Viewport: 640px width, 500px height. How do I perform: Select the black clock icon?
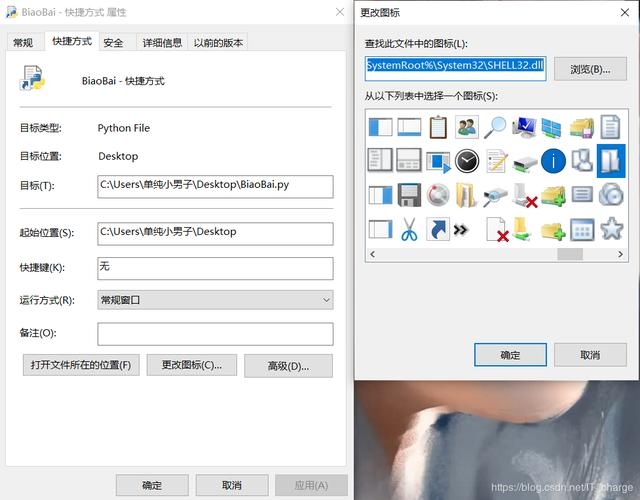click(x=467, y=161)
